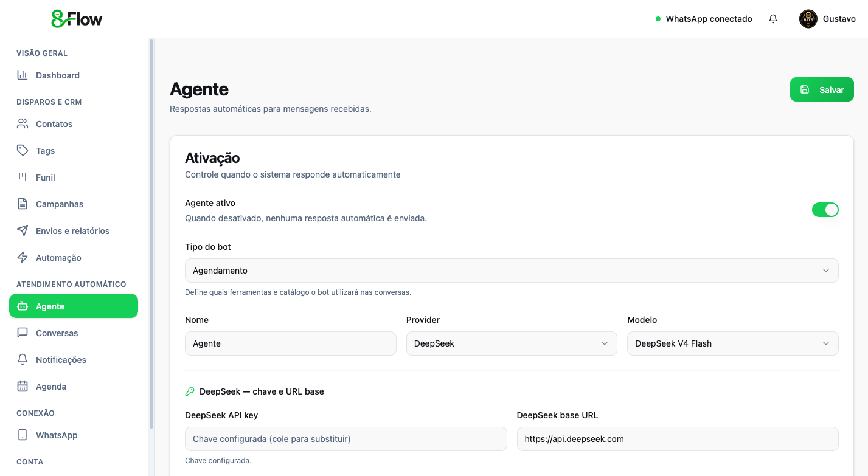Click the Ativação heading text
868x476 pixels.
(212, 158)
